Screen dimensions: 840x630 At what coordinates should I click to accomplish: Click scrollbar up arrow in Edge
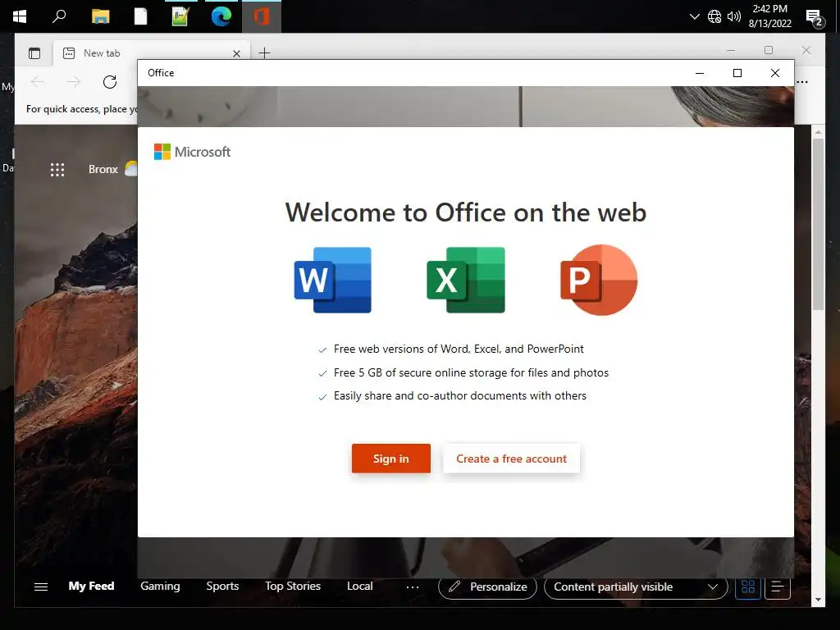pos(818,132)
